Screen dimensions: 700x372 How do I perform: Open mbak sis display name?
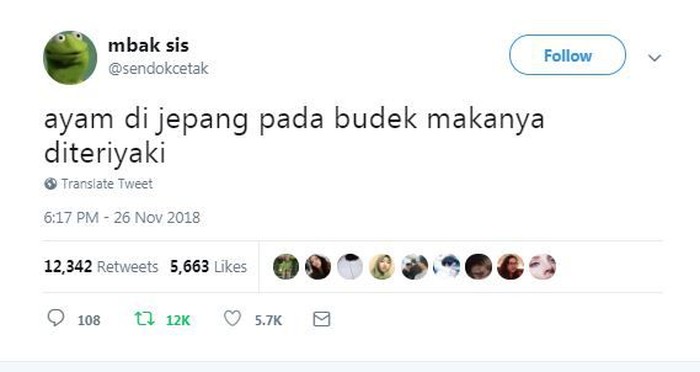click(x=148, y=45)
